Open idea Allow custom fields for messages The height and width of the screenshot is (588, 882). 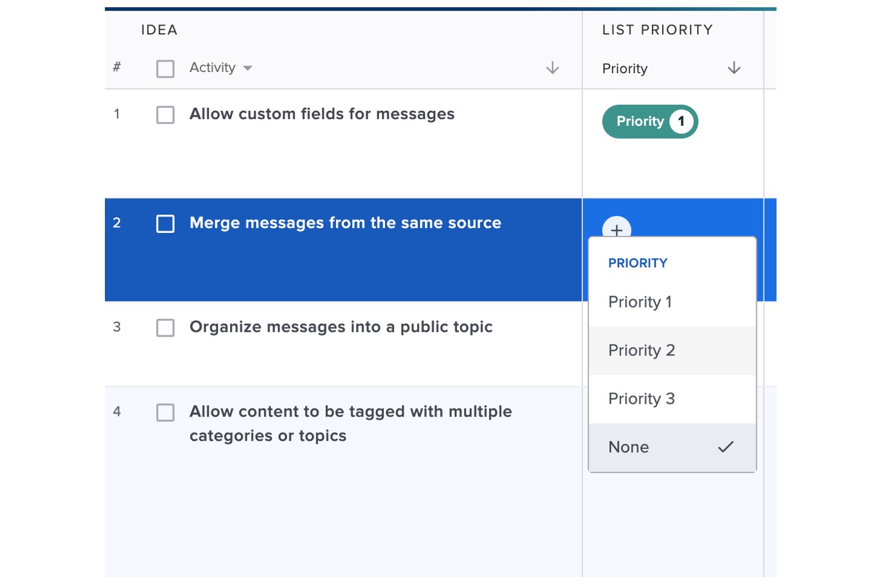(322, 114)
